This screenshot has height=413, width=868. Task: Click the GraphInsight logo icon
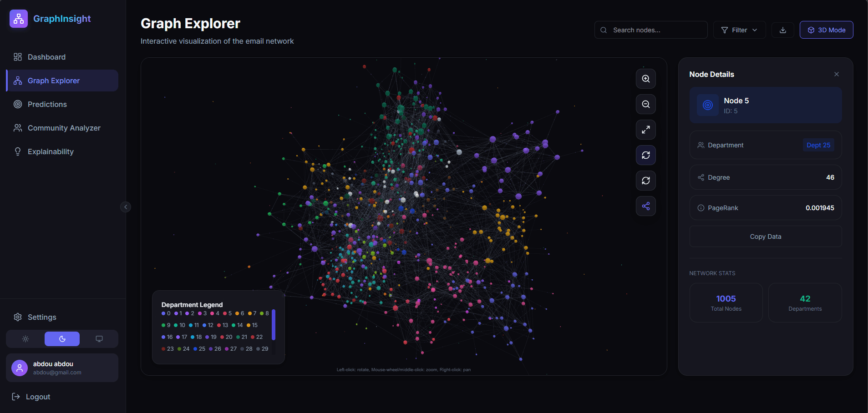[x=19, y=19]
